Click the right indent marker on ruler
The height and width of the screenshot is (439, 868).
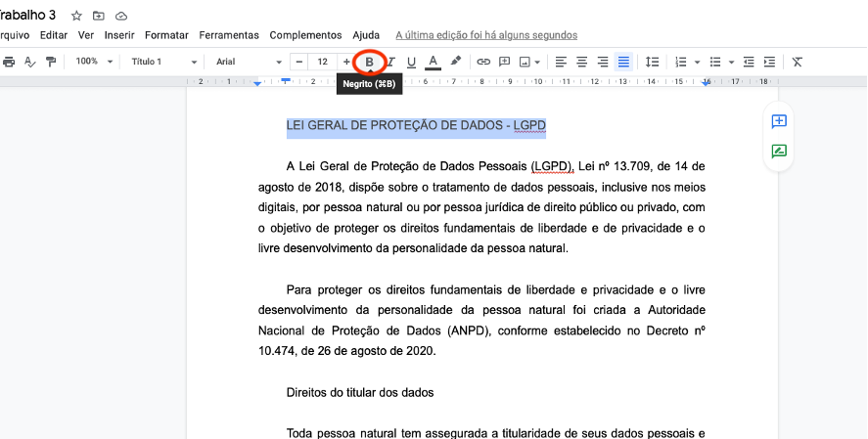point(706,82)
